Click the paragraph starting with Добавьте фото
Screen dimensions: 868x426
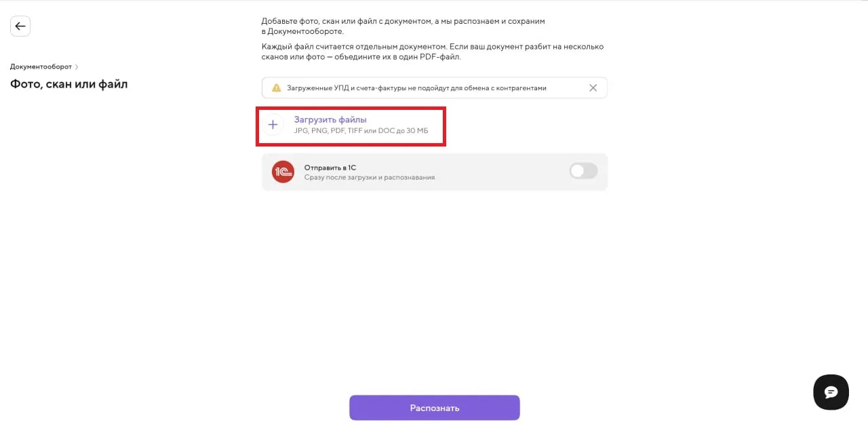(x=403, y=26)
